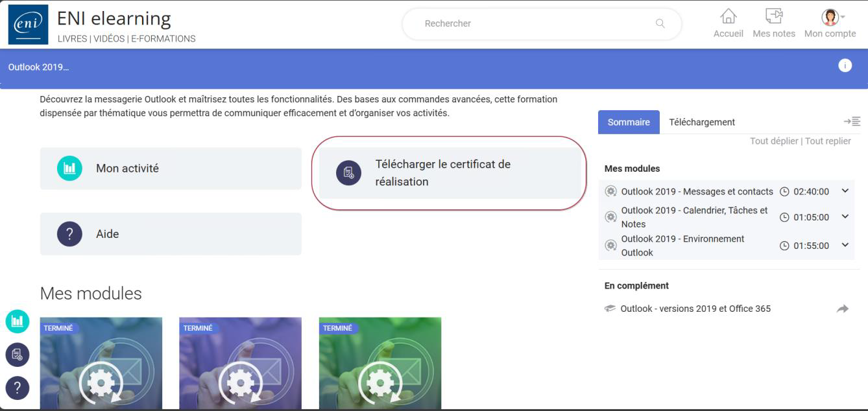This screenshot has width=868, height=411.
Task: Click the gear icon beside Calendrier, Tâches et Notes
Action: 610,217
